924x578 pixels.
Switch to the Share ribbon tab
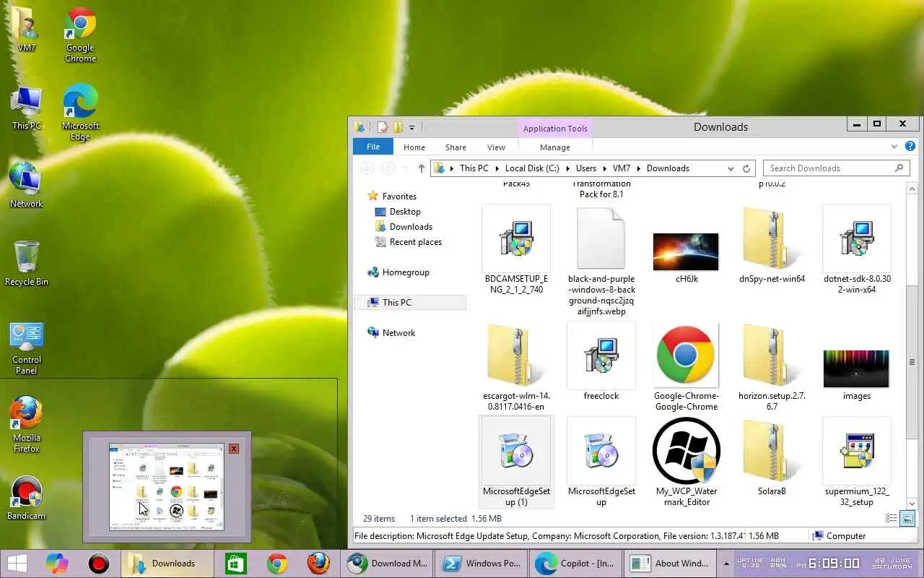[456, 147]
